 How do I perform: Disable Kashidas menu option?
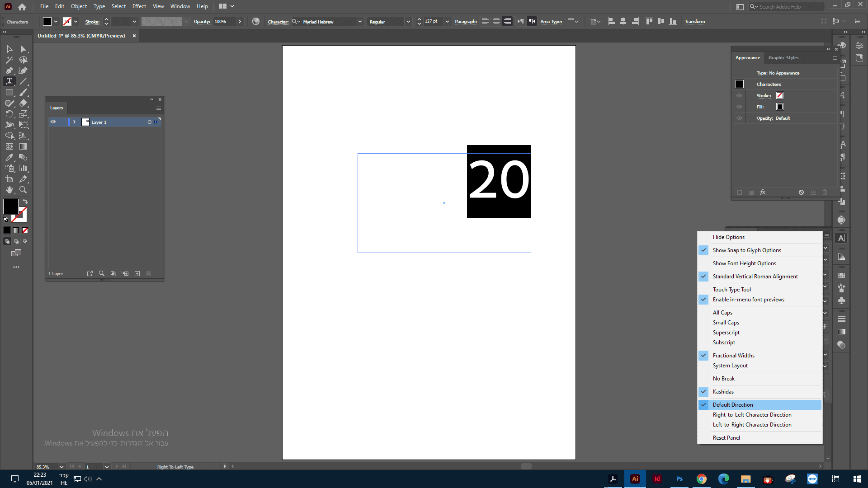(x=723, y=392)
